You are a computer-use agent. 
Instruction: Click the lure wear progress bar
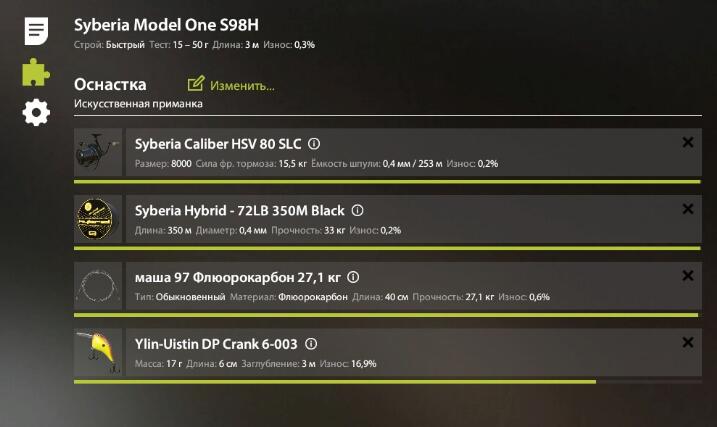click(x=388, y=382)
